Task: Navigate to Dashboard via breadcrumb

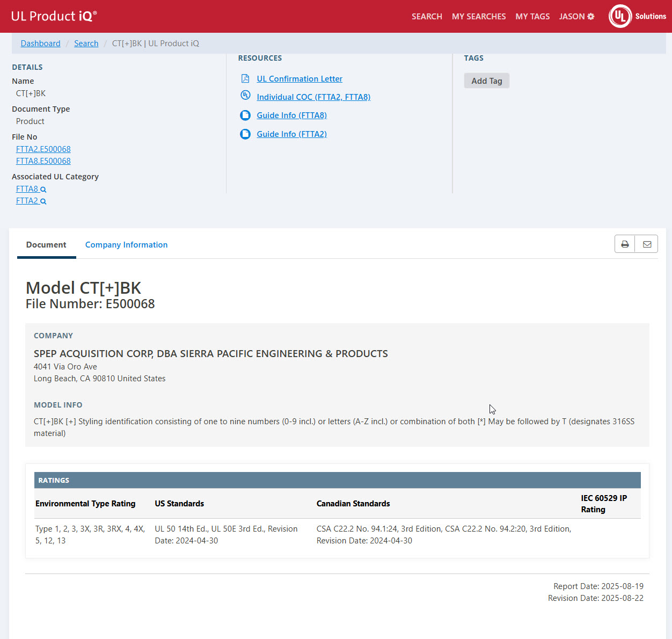Action: [x=40, y=43]
